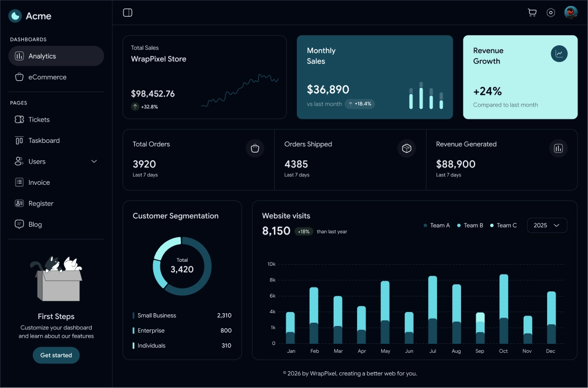The width and height of the screenshot is (588, 388).
Task: Toggle the sidebar collapse icon
Action: 127,13
